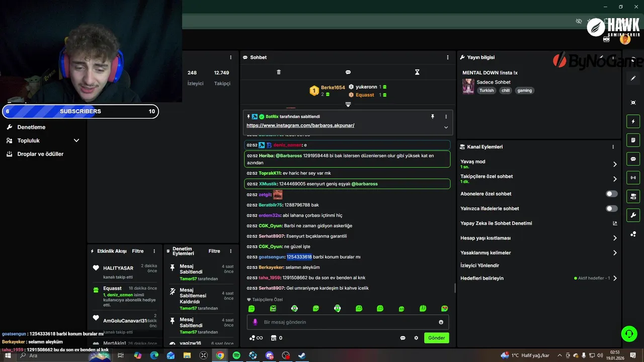Open Yavaş mod settings
644x362 pixels.
point(539,164)
